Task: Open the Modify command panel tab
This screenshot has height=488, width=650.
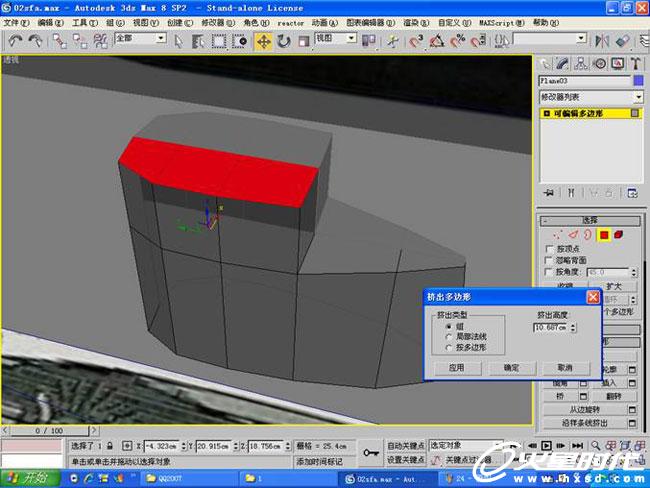Action: tap(562, 63)
